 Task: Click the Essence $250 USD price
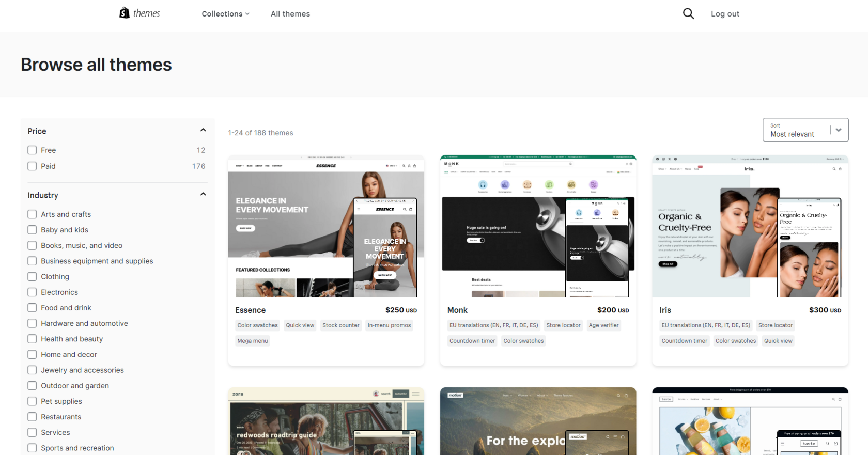coord(401,310)
